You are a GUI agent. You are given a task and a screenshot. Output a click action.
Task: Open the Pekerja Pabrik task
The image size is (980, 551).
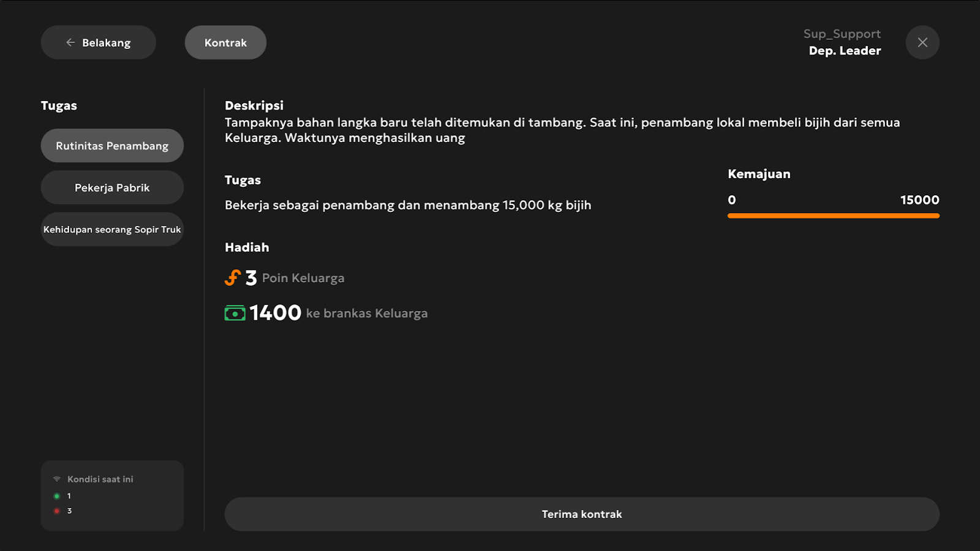click(x=112, y=187)
